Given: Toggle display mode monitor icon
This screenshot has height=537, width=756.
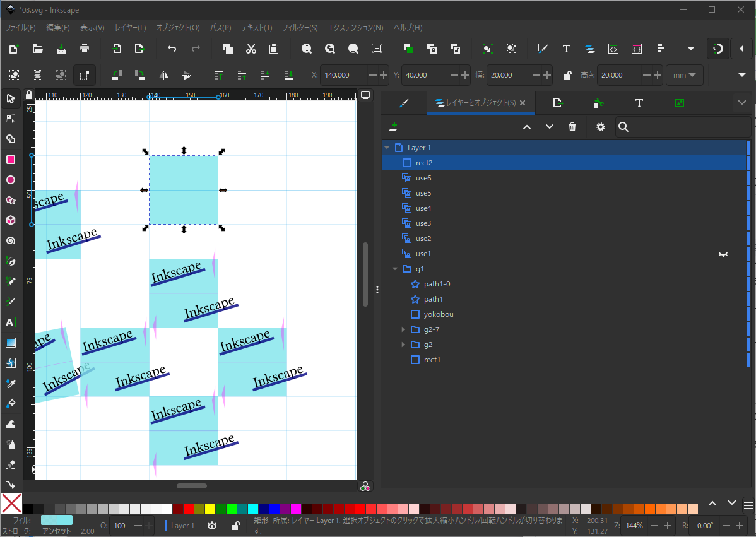Looking at the screenshot, I should 365,95.
